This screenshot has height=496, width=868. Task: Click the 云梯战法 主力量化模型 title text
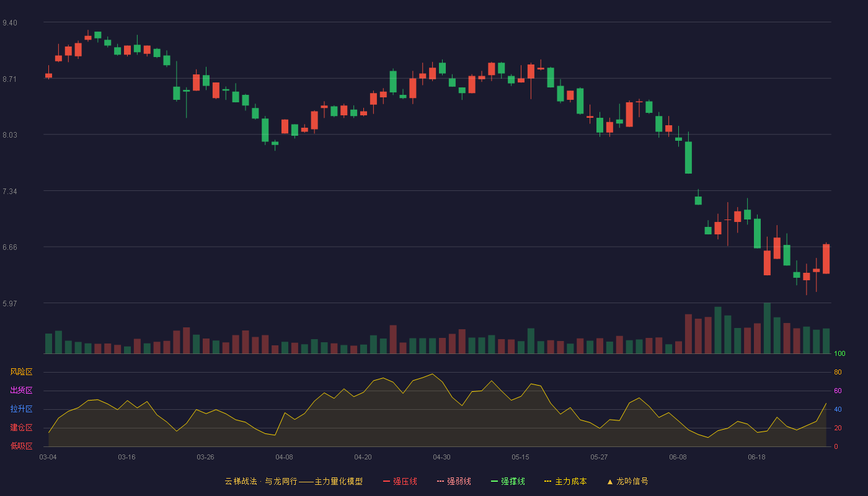(293, 481)
